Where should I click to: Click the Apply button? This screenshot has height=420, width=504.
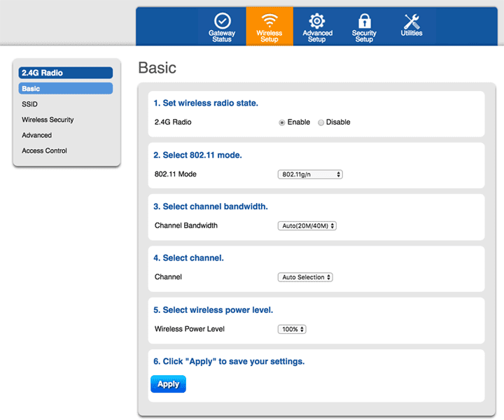click(168, 384)
